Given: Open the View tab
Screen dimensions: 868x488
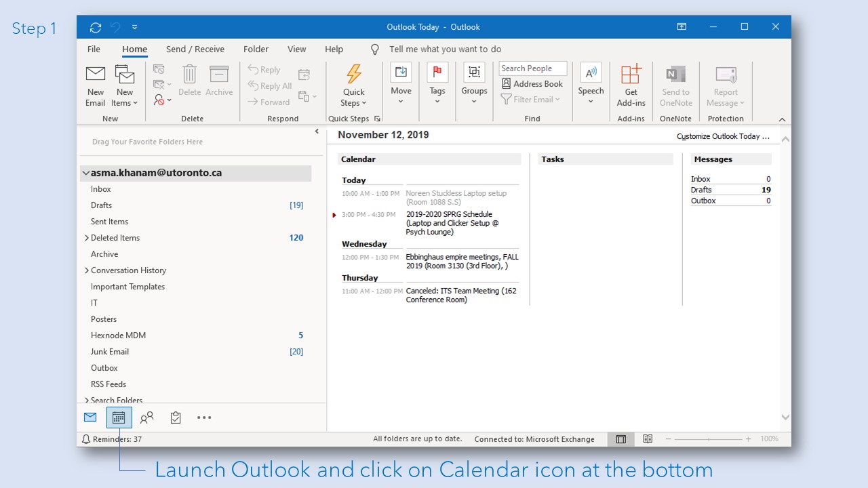Looking at the screenshot, I should point(296,49).
